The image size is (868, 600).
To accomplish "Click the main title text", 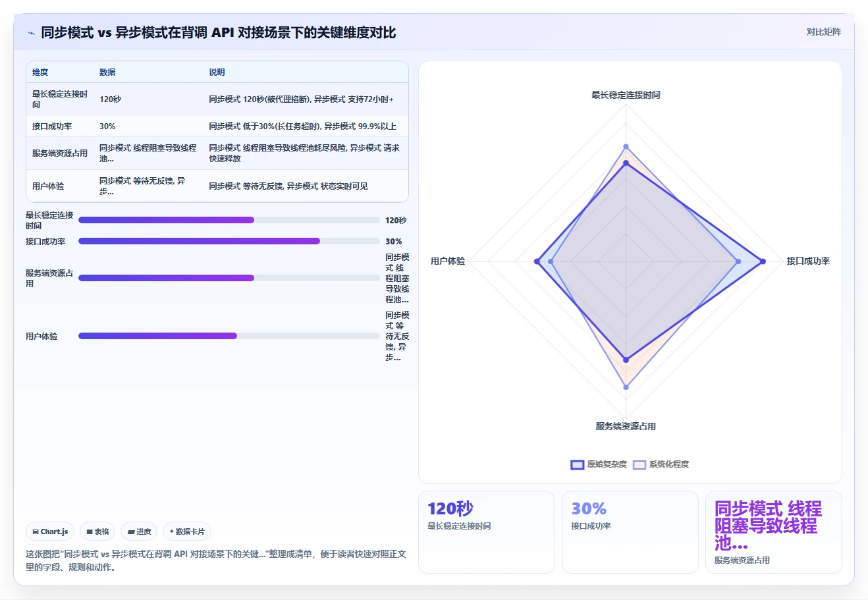I will (219, 33).
